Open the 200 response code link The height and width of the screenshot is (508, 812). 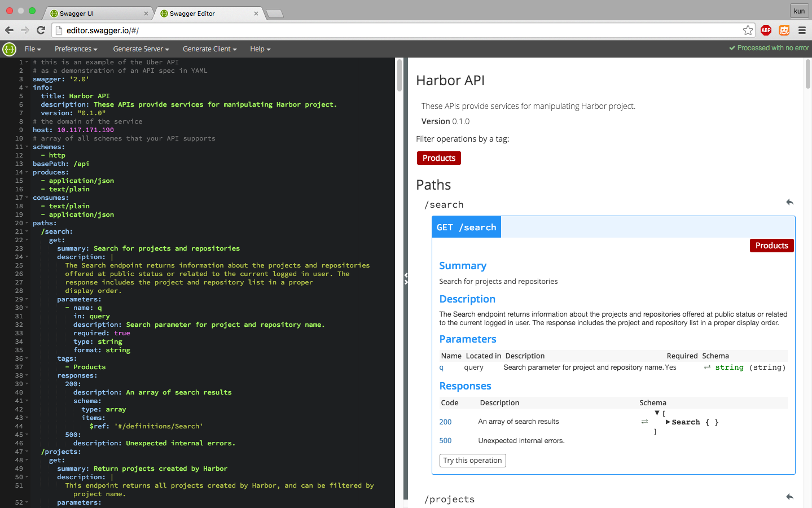446,422
